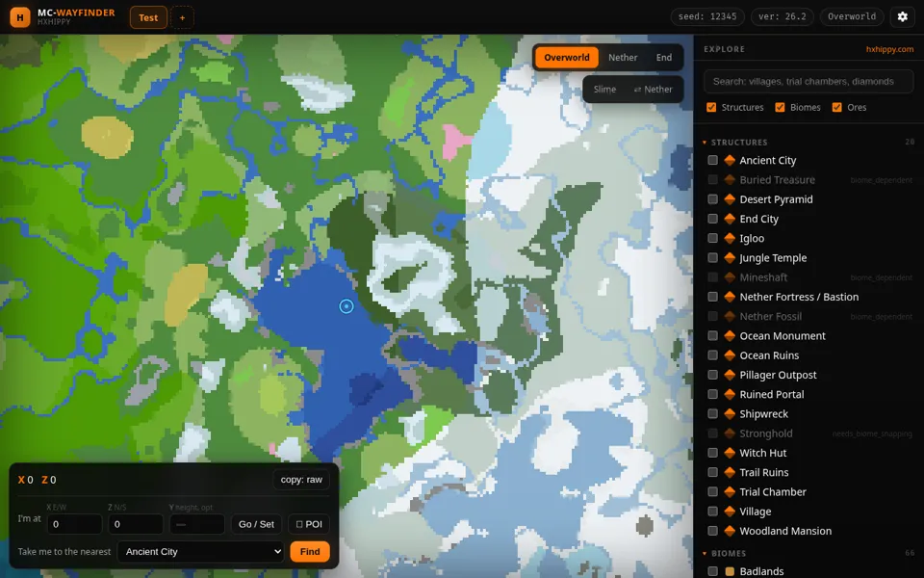The image size is (924, 578).
Task: Click the Z N/S coordinate field
Action: point(136,524)
